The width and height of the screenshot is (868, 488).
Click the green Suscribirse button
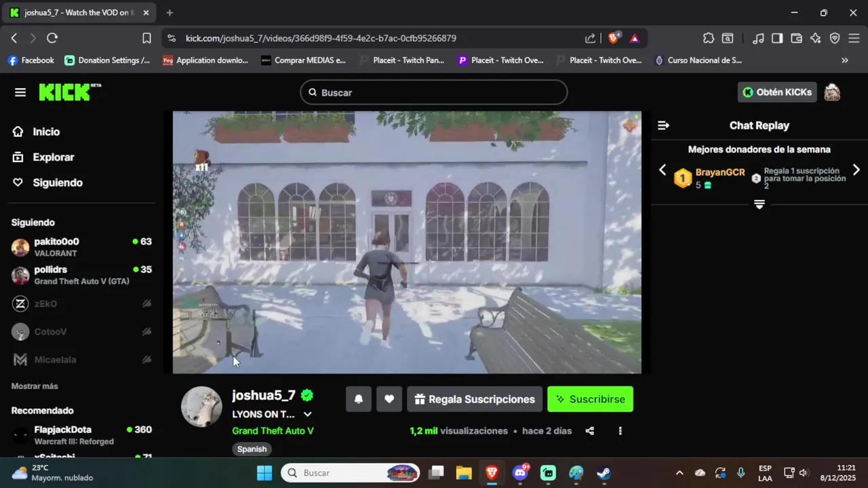click(591, 399)
